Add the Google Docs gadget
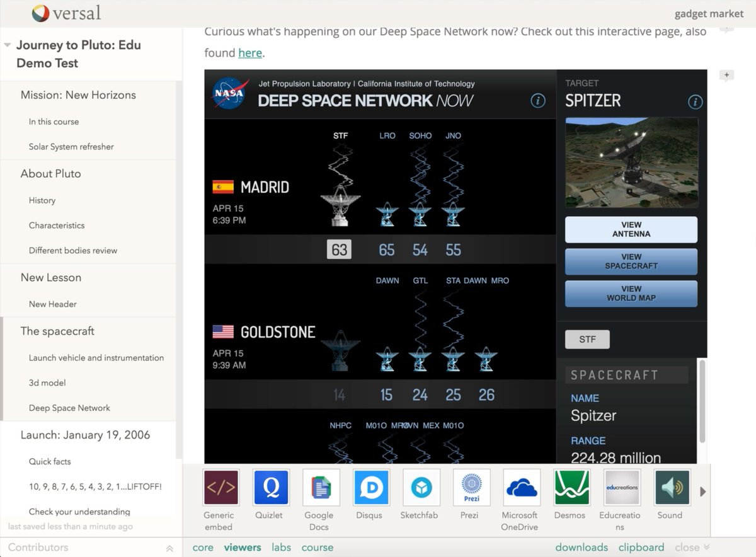 321,488
